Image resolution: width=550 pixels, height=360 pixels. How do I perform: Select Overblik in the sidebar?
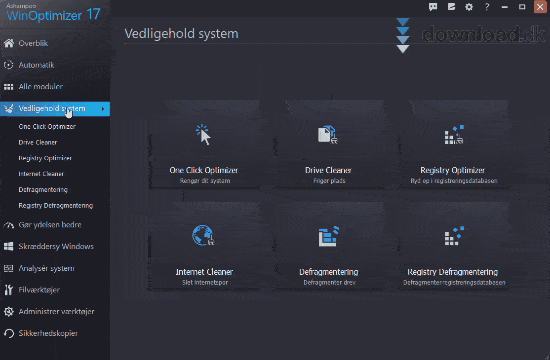click(x=33, y=43)
